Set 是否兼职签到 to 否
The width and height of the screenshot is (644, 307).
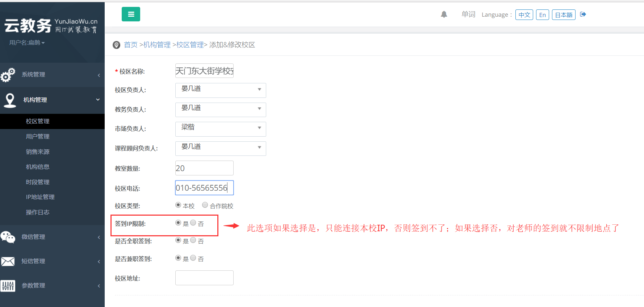pyautogui.click(x=193, y=258)
